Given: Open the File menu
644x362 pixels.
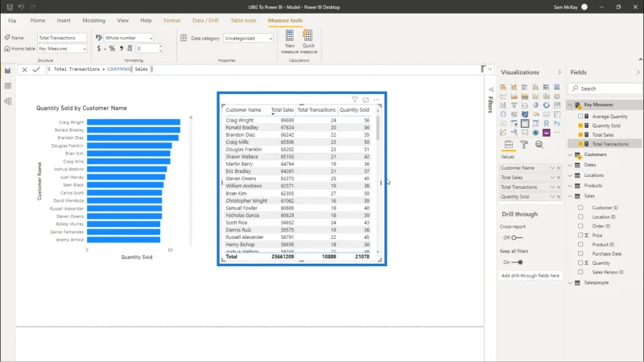Looking at the screenshot, I should pos(12,21).
